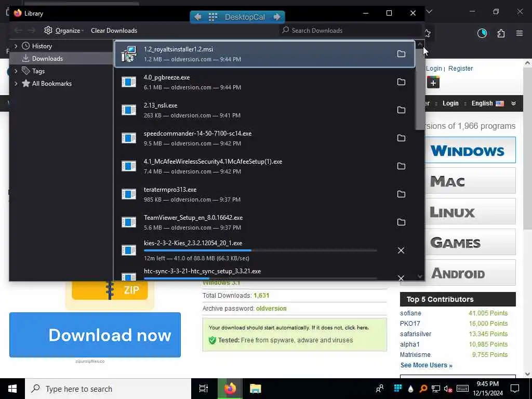Click DesktopCal previous arrow
Screen dimensions: 532x399
(x=198, y=17)
